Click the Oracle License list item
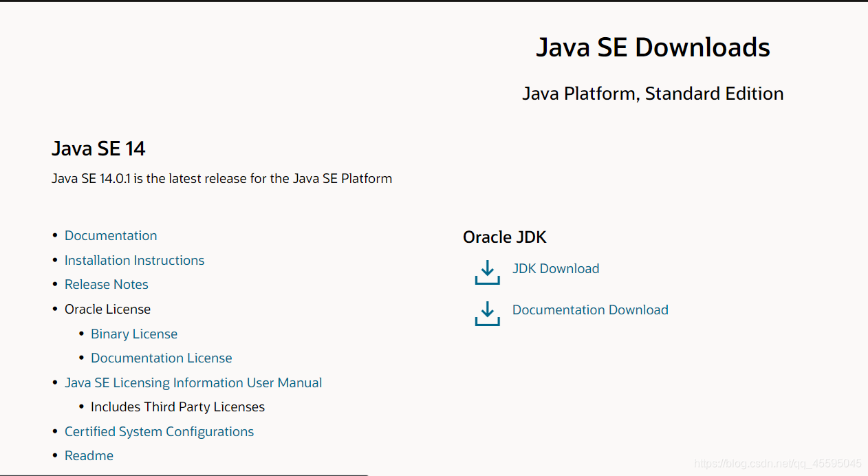 107,309
